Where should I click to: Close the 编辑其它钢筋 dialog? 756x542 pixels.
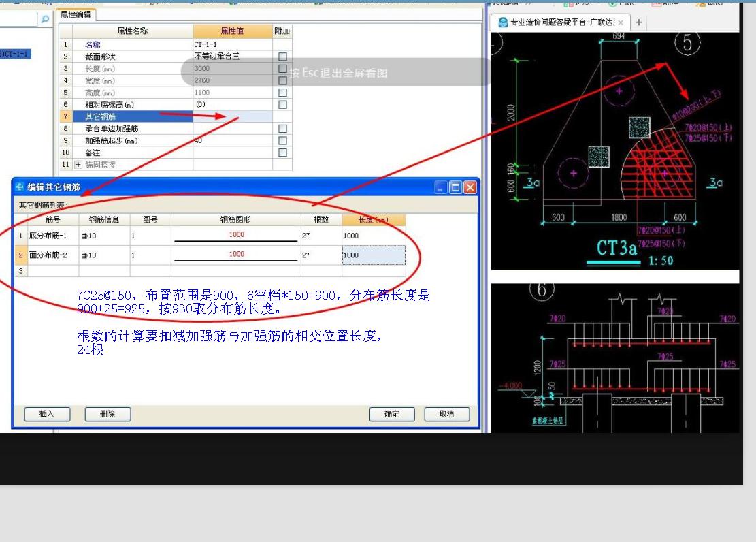pos(470,187)
